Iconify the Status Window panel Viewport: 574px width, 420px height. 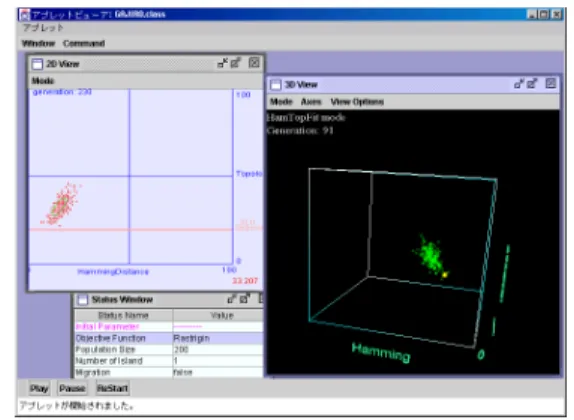pyautogui.click(x=231, y=299)
